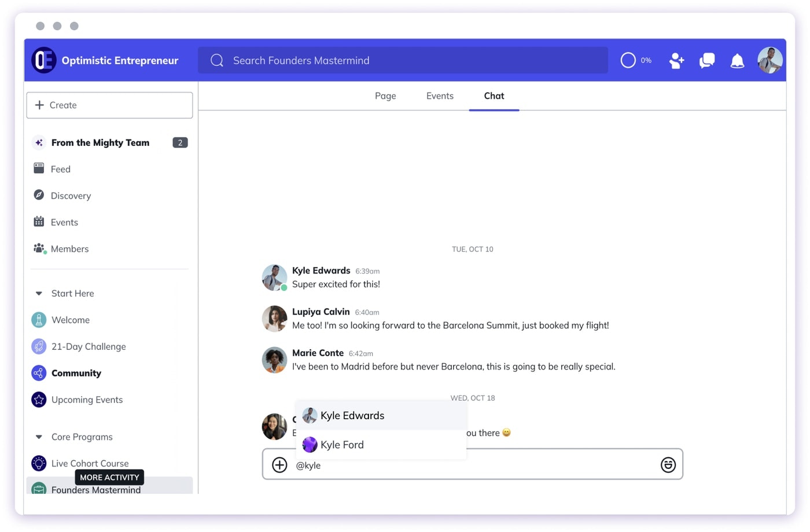Open the emoji picker in message box
810x532 pixels.
pos(668,464)
